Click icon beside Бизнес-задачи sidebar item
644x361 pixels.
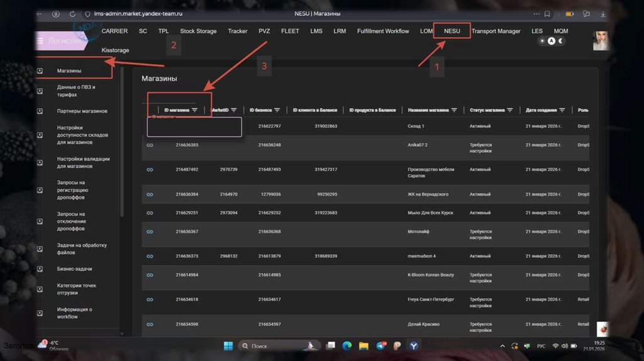[x=40, y=269]
